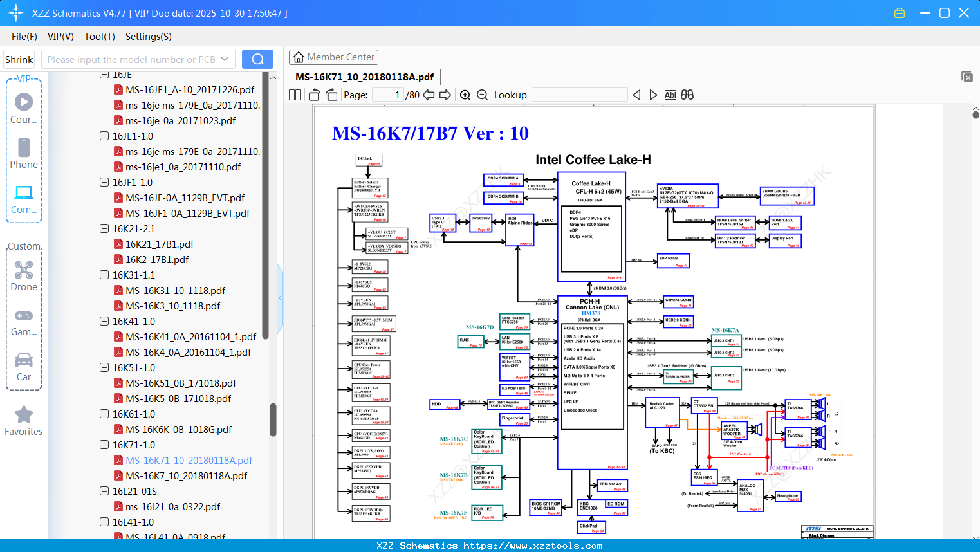Select the Drone category
Image resolution: width=980 pixels, height=552 pixels.
24,275
